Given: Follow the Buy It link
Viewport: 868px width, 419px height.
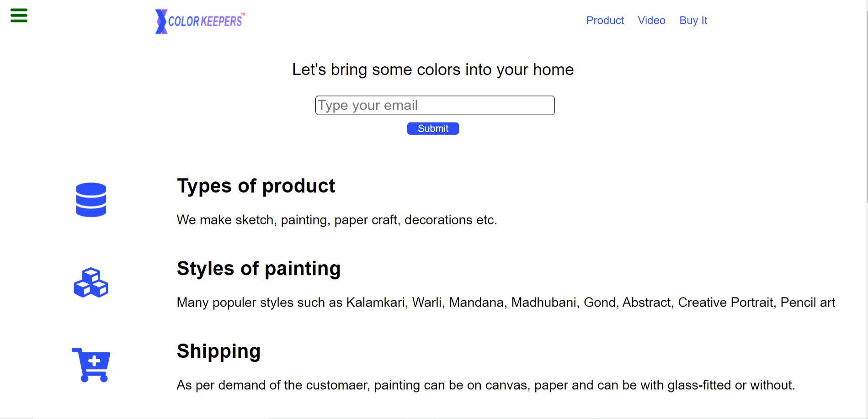Looking at the screenshot, I should coord(692,21).
